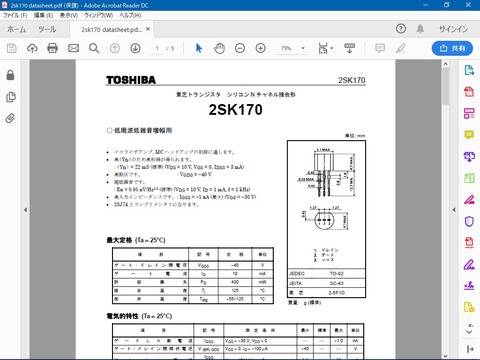480x360 pixels.
Task: Open the Export PDF tool
Action: coord(469,70)
